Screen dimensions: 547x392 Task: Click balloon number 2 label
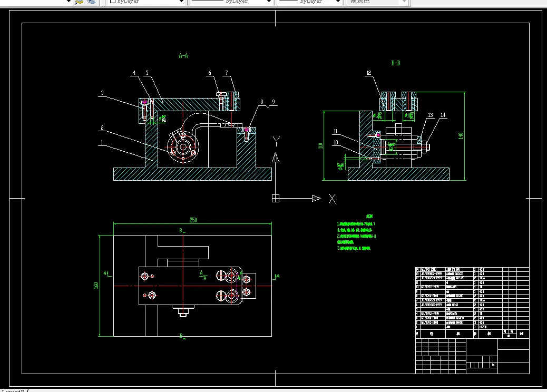click(102, 128)
